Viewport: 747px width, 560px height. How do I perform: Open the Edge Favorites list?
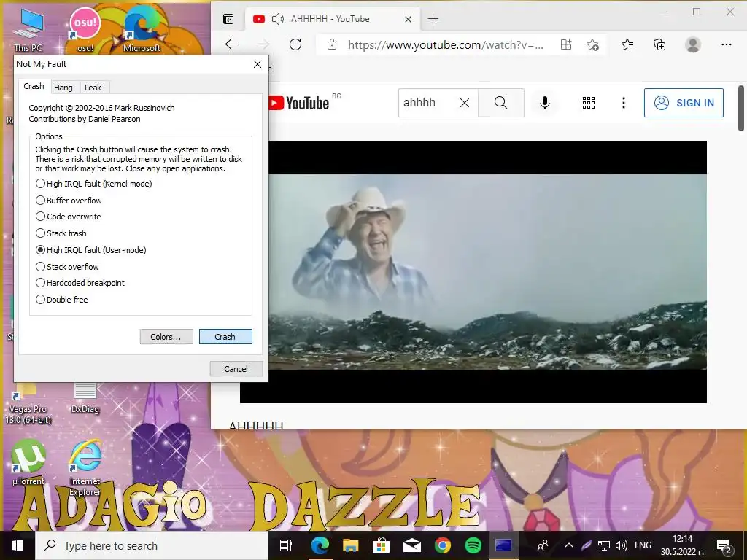coord(627,44)
